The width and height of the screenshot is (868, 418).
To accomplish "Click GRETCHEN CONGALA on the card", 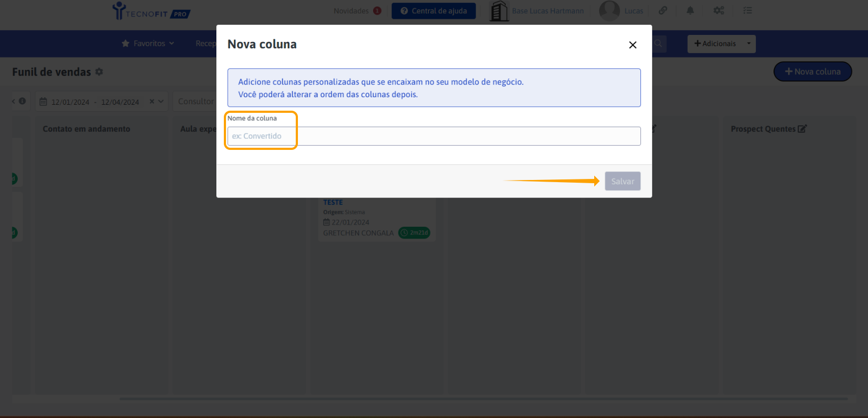I will point(359,233).
